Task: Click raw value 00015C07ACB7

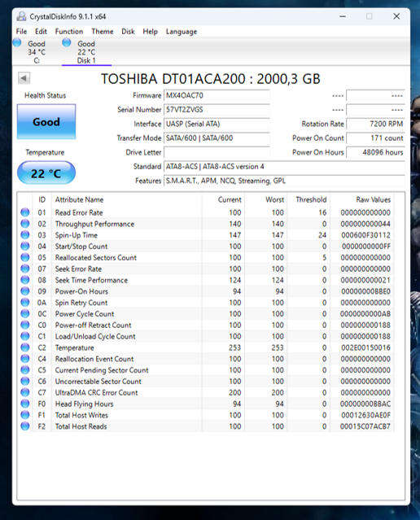Action: [x=365, y=426]
